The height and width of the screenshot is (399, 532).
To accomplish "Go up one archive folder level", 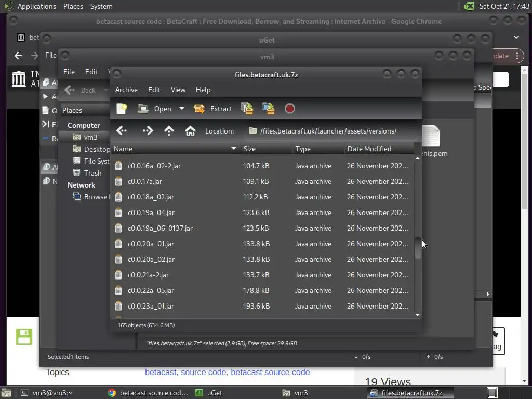I will tap(169, 130).
